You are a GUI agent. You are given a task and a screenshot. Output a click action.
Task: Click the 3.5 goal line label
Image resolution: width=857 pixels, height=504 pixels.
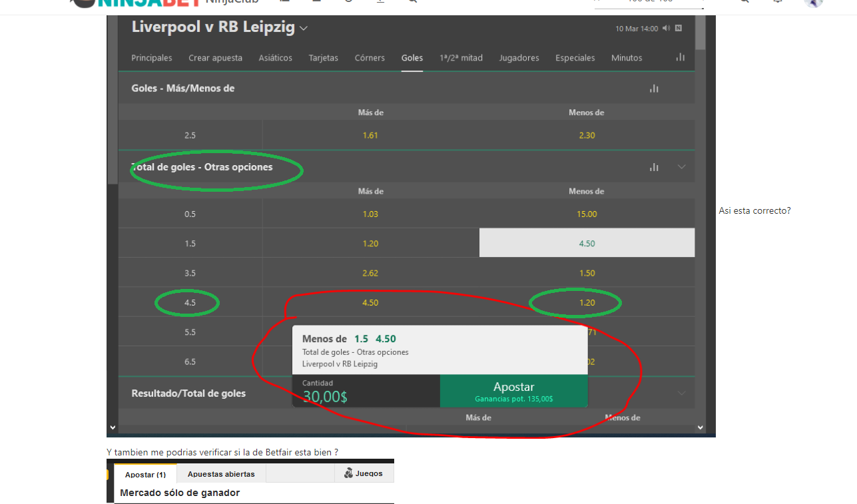190,273
